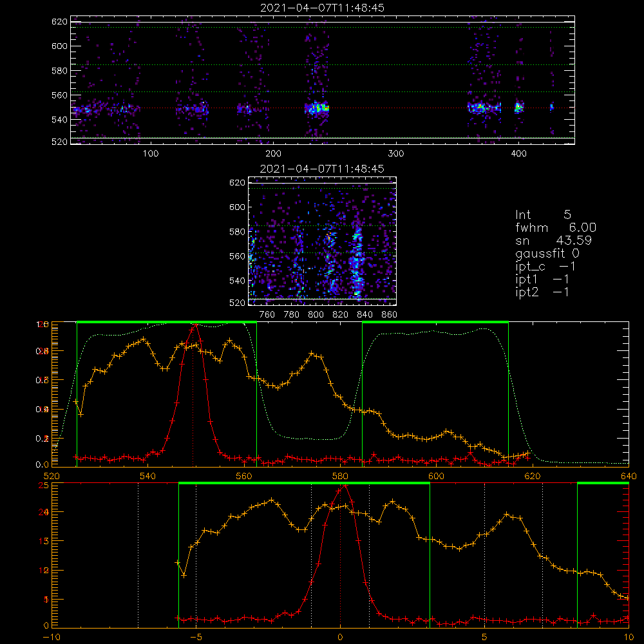
Task: Click x-axis label 200 on top image
Action: click(x=273, y=154)
